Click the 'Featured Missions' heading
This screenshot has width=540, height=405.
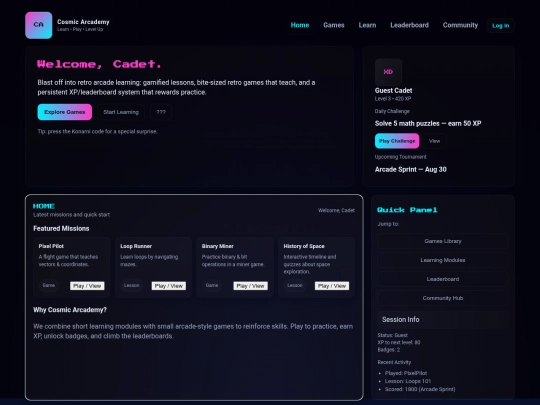[61, 229]
